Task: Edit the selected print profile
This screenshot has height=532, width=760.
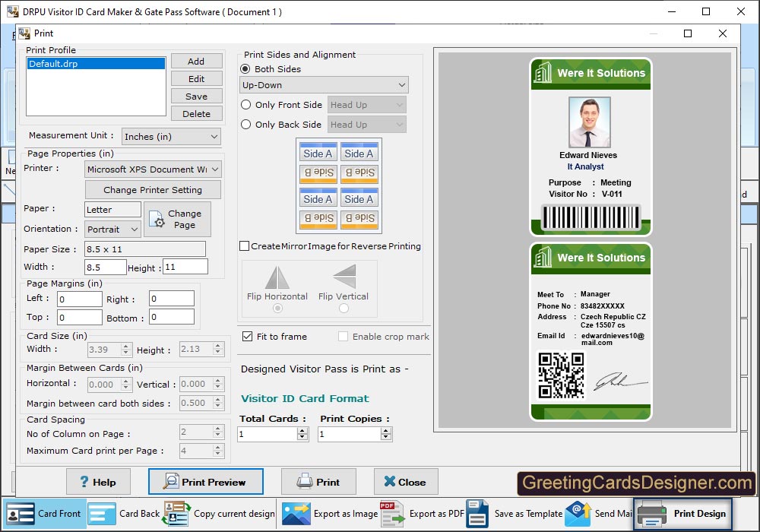Action: point(196,78)
